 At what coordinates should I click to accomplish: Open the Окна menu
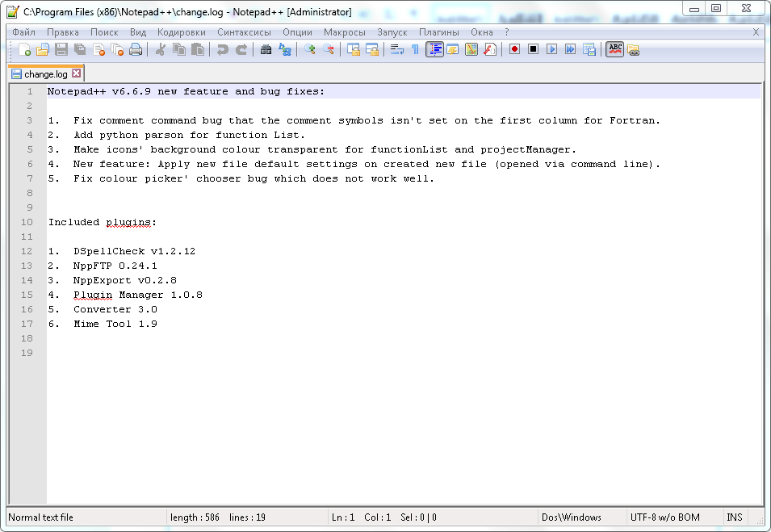click(482, 32)
